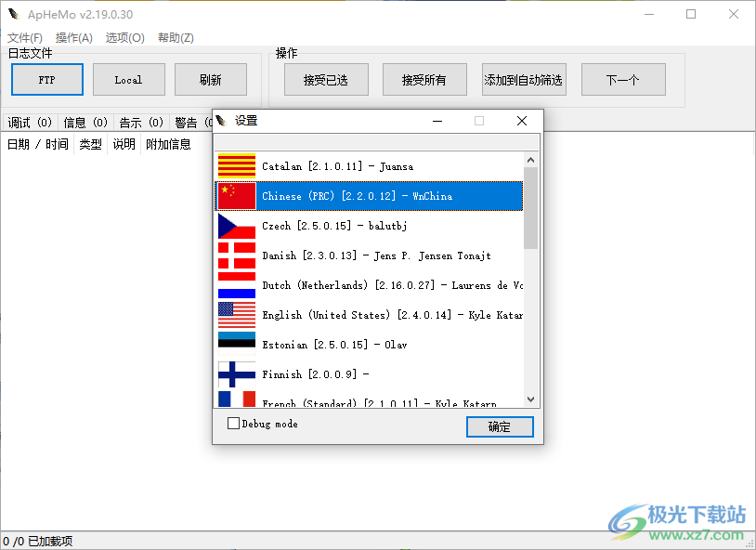Click the 添加到自动筛选 button
The height and width of the screenshot is (550, 756).
coord(524,80)
